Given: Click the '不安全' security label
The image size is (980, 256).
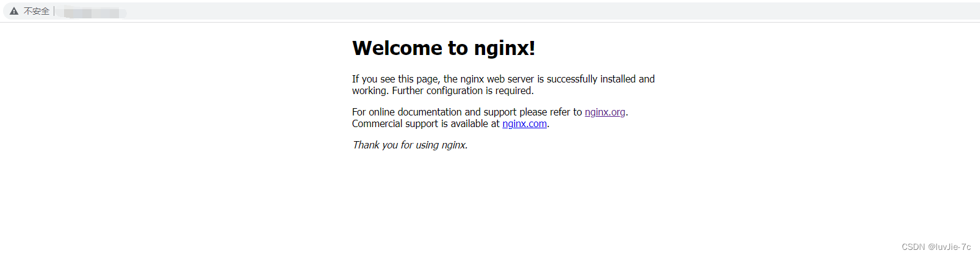Looking at the screenshot, I should point(37,11).
